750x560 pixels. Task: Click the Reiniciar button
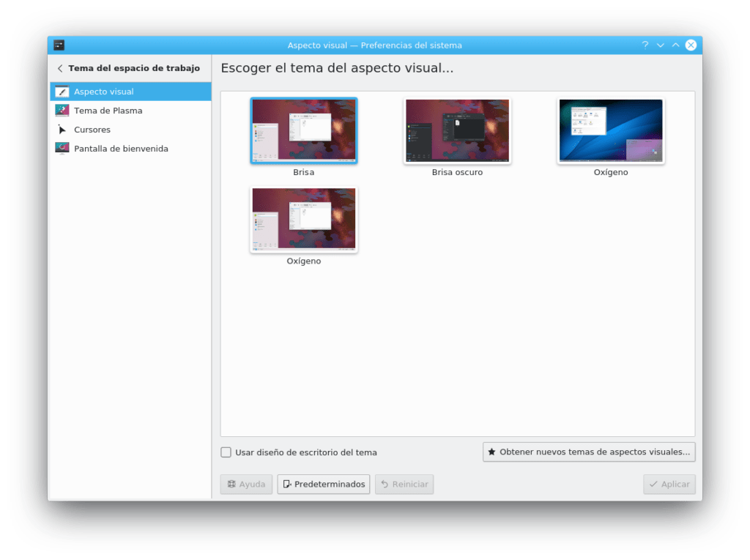pyautogui.click(x=404, y=484)
